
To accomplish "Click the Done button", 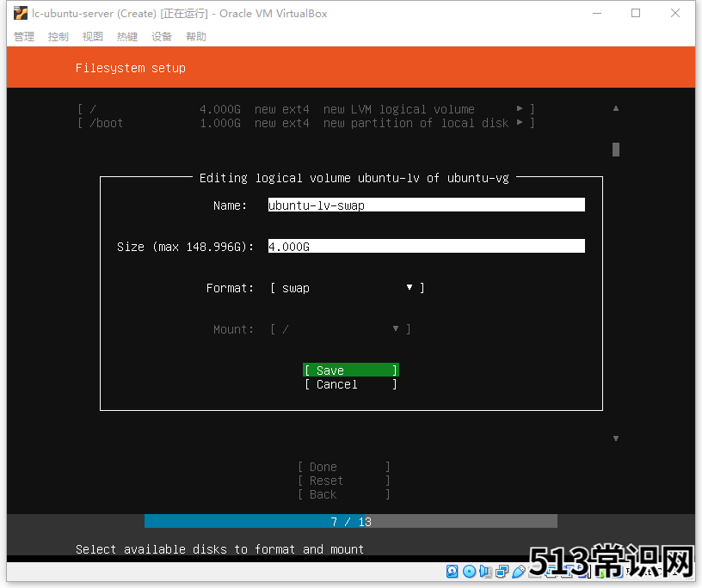I will (344, 467).
